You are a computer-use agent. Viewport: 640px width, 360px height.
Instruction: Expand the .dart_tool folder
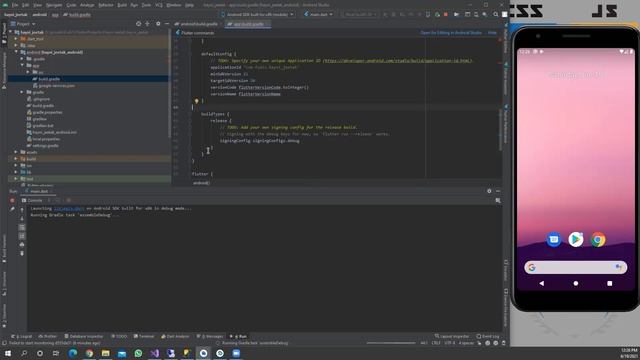[x=16, y=39]
